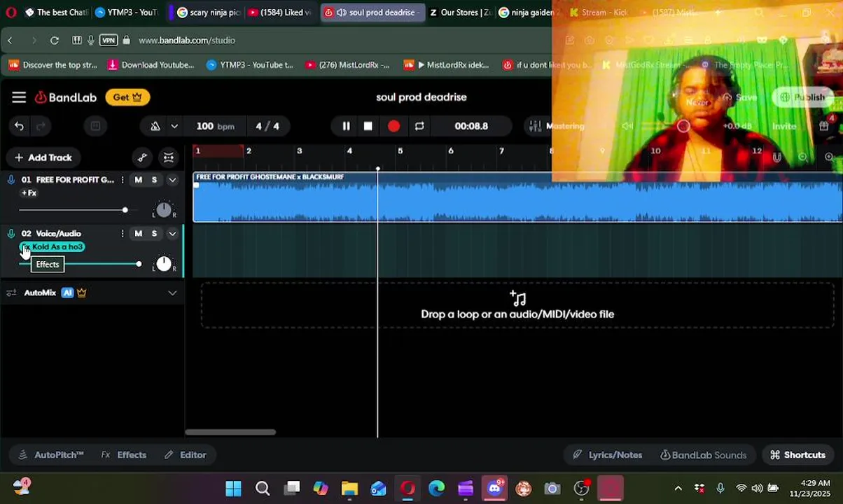Viewport: 843px width, 504px height.
Task: Redo the last undone action
Action: pyautogui.click(x=41, y=126)
